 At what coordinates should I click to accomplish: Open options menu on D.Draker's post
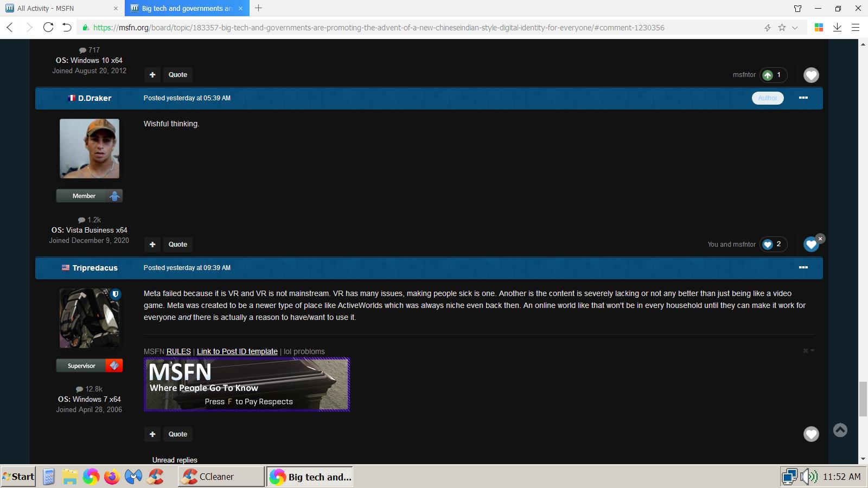803,98
